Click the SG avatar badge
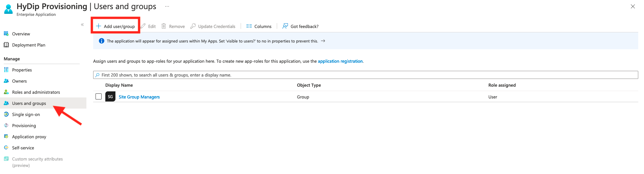Image resolution: width=644 pixels, height=174 pixels. [110, 96]
